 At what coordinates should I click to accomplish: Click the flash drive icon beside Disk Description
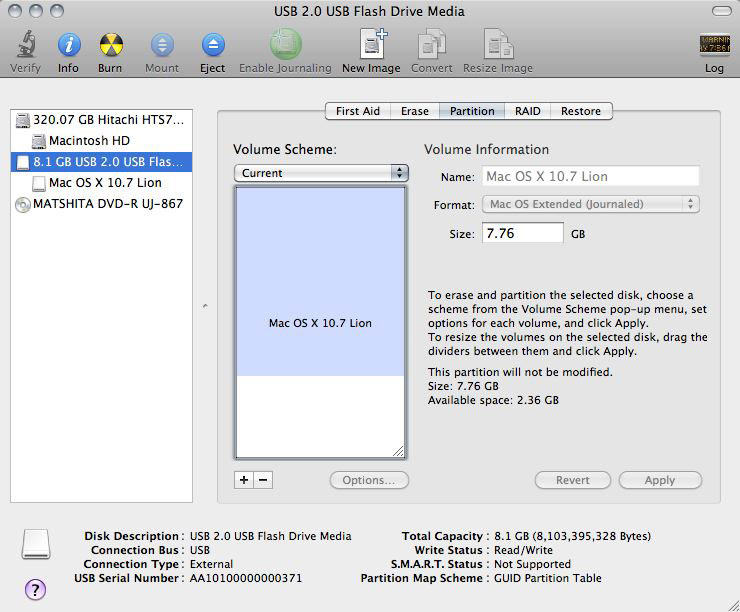click(36, 544)
